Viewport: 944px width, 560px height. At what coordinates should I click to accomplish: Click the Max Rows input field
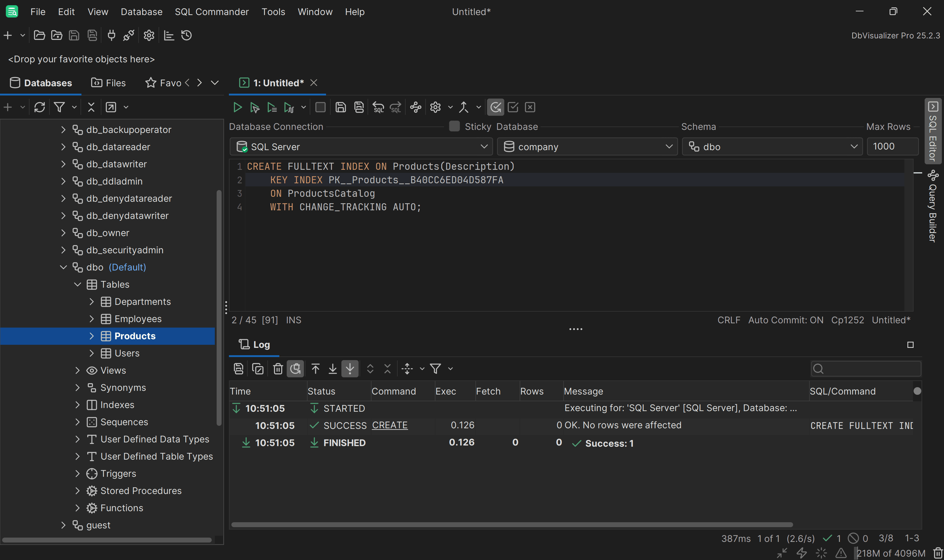tap(893, 146)
